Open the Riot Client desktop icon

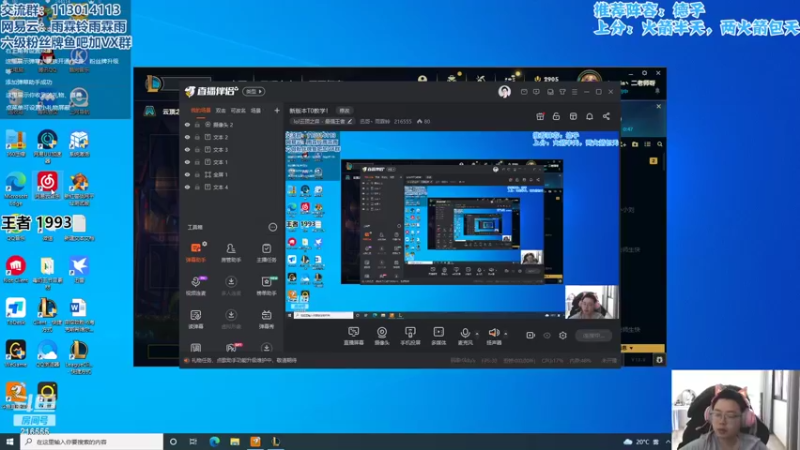16,269
